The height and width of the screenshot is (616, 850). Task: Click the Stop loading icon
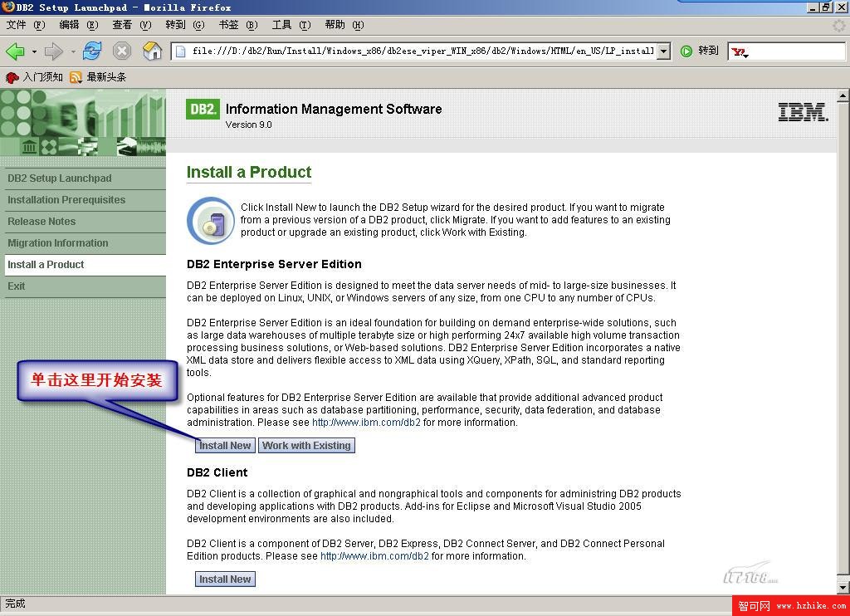coord(122,51)
